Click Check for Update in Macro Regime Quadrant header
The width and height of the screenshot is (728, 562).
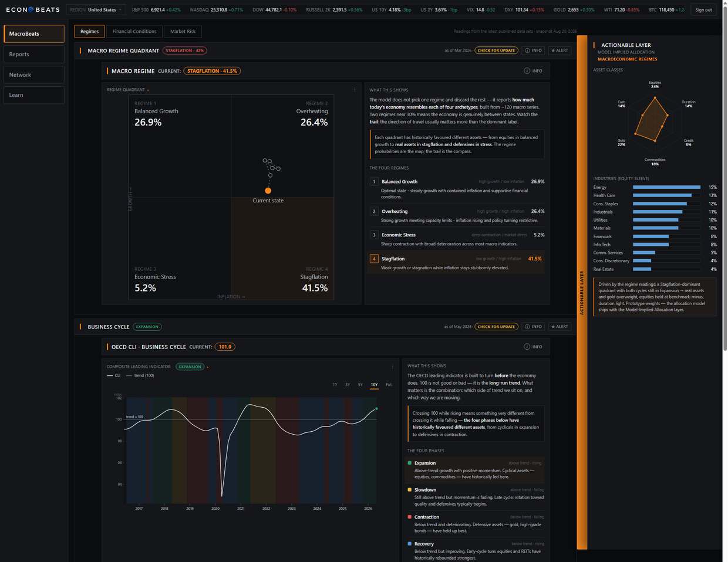coord(496,50)
